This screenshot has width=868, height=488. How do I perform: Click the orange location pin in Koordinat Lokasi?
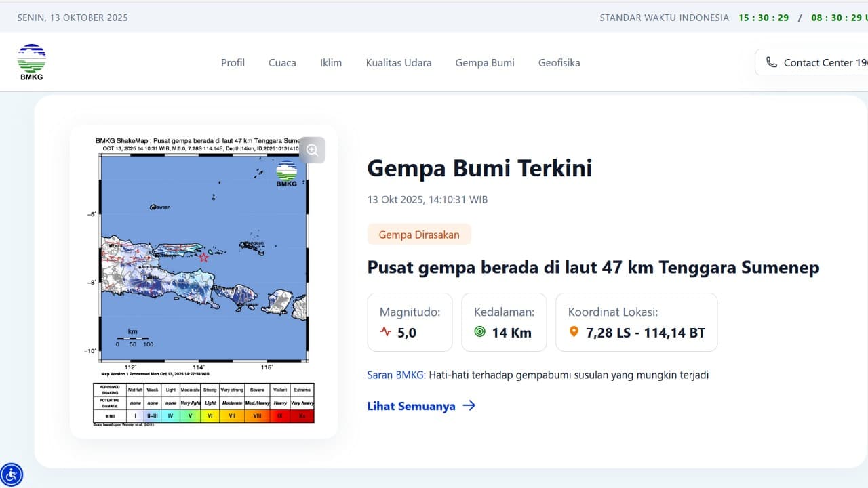click(x=573, y=332)
